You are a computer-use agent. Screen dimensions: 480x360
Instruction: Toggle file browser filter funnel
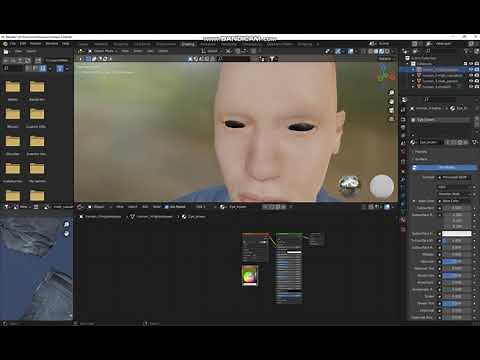coord(60,68)
